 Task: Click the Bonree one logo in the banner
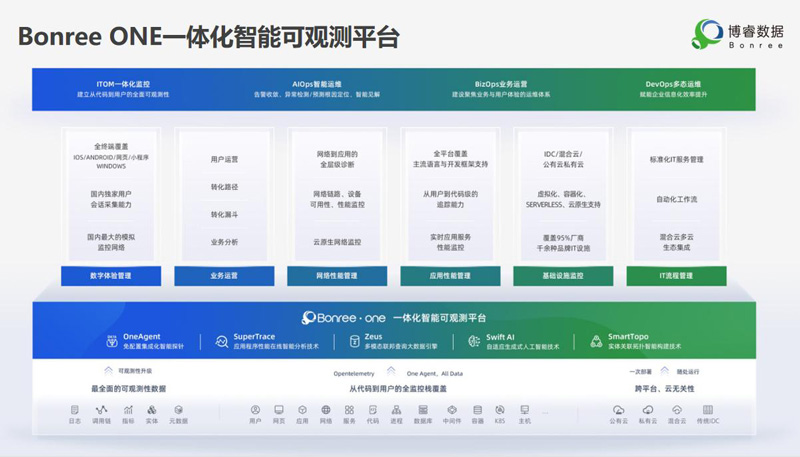[x=343, y=318]
